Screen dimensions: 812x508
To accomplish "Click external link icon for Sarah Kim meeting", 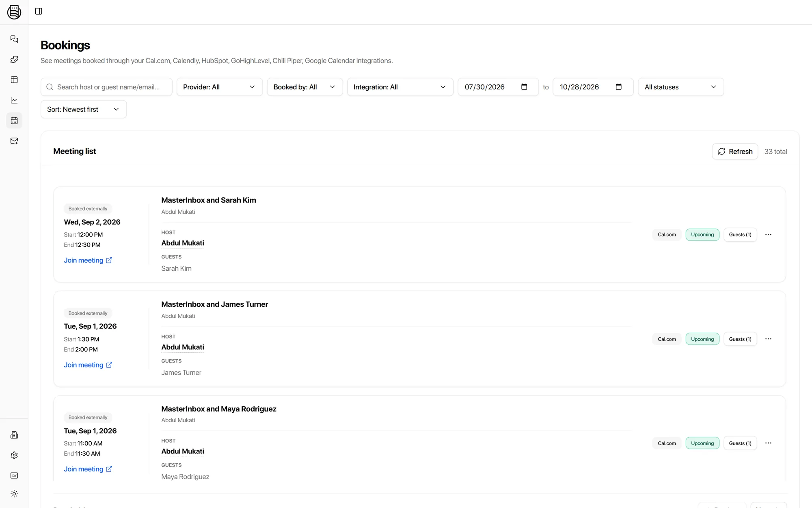I will 109,260.
